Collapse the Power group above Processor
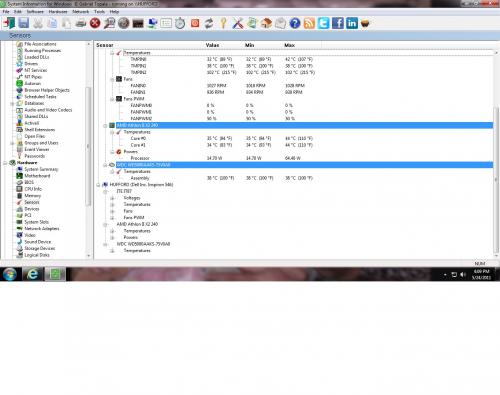Screen dimensions: 500x395 pos(112,152)
